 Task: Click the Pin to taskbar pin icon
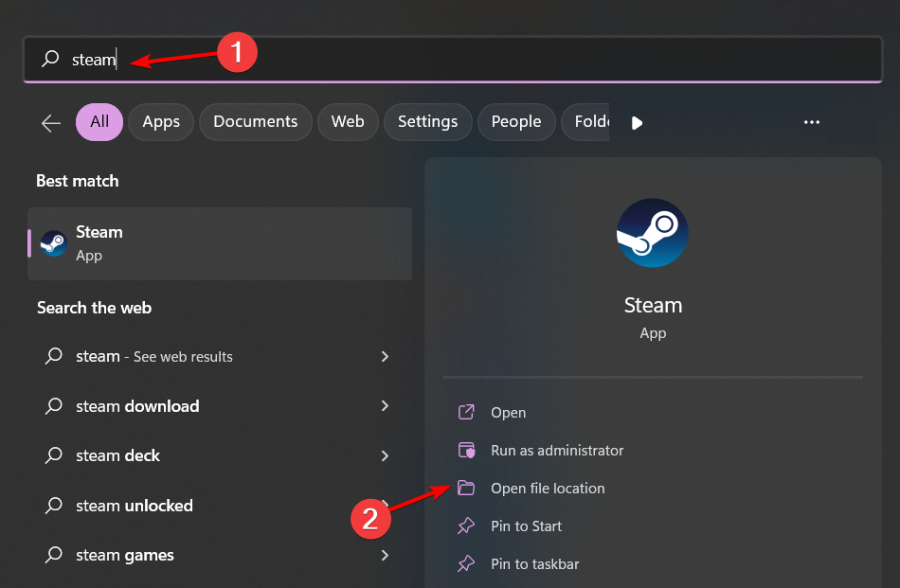pyautogui.click(x=466, y=563)
